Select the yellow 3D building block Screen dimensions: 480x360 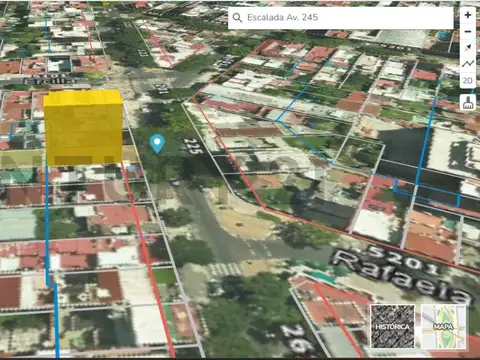83,128
